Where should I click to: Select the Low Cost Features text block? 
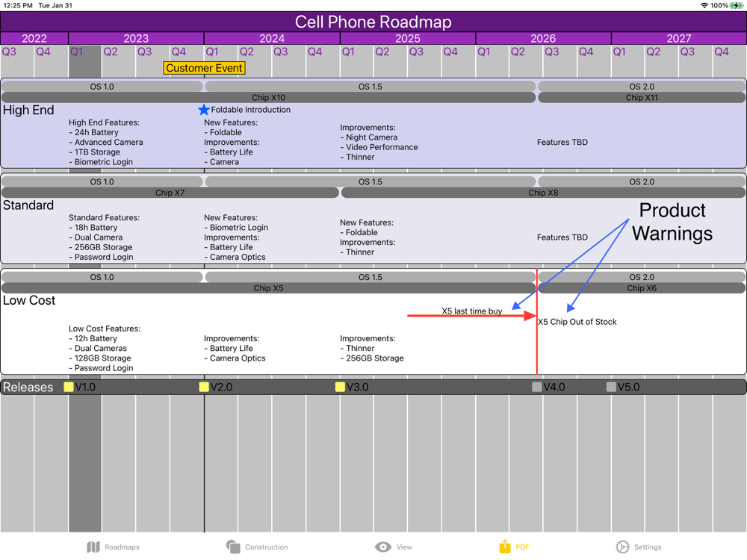[x=104, y=348]
